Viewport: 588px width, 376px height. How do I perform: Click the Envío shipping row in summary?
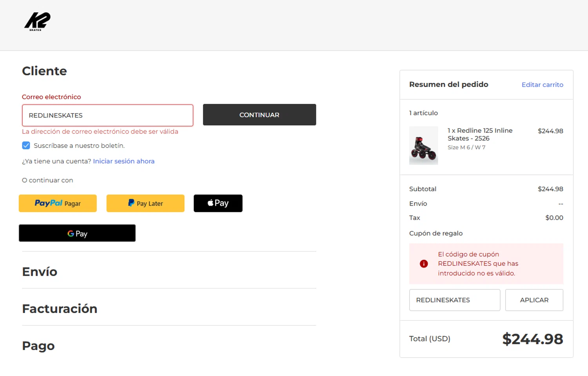(486, 204)
